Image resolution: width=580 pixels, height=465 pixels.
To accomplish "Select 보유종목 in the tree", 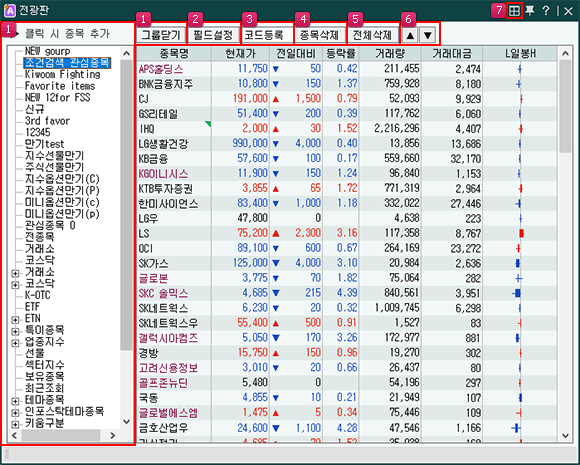I will click(44, 376).
